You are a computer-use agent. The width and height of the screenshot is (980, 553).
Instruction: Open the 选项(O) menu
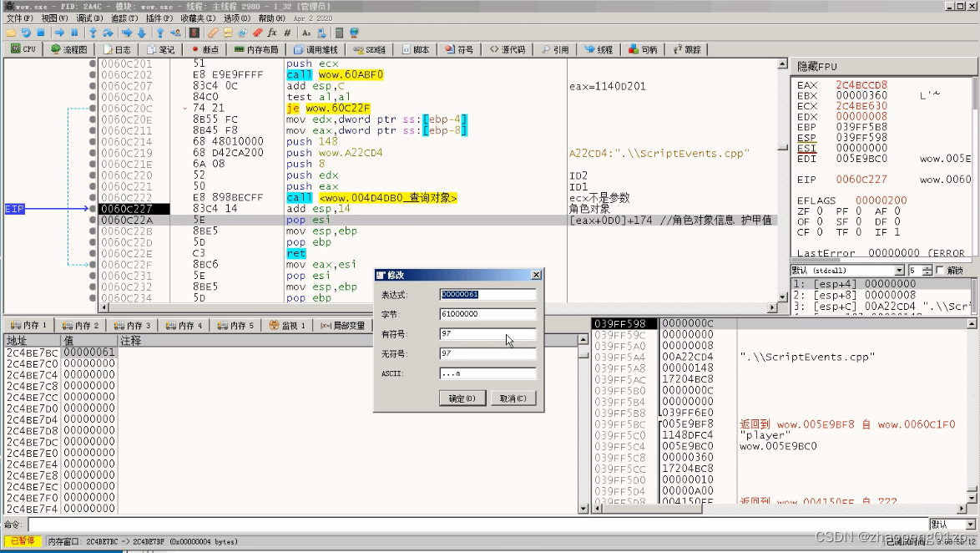(237, 18)
